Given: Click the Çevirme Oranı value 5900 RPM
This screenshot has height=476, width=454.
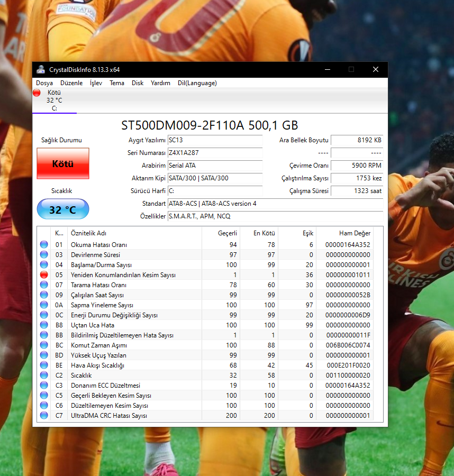Looking at the screenshot, I should [357, 166].
